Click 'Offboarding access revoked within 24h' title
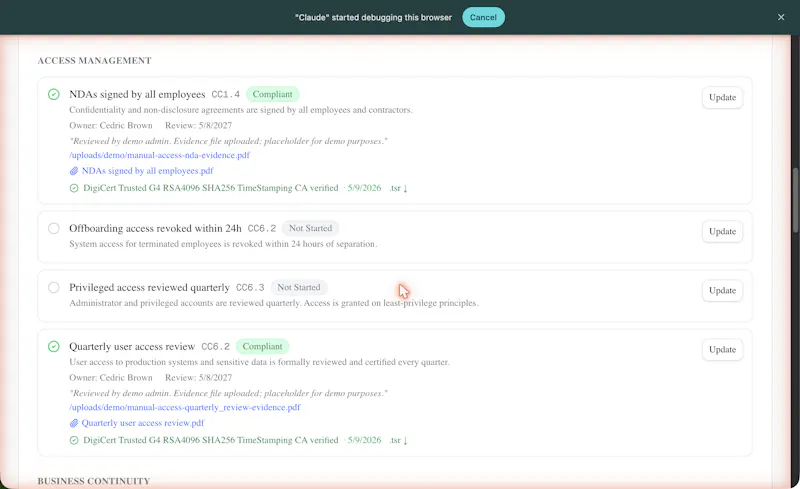The width and height of the screenshot is (800, 489). [x=156, y=228]
